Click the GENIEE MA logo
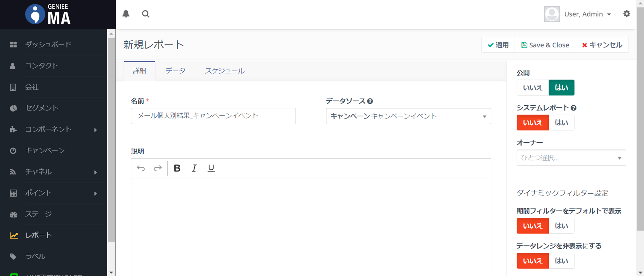 (x=48, y=14)
